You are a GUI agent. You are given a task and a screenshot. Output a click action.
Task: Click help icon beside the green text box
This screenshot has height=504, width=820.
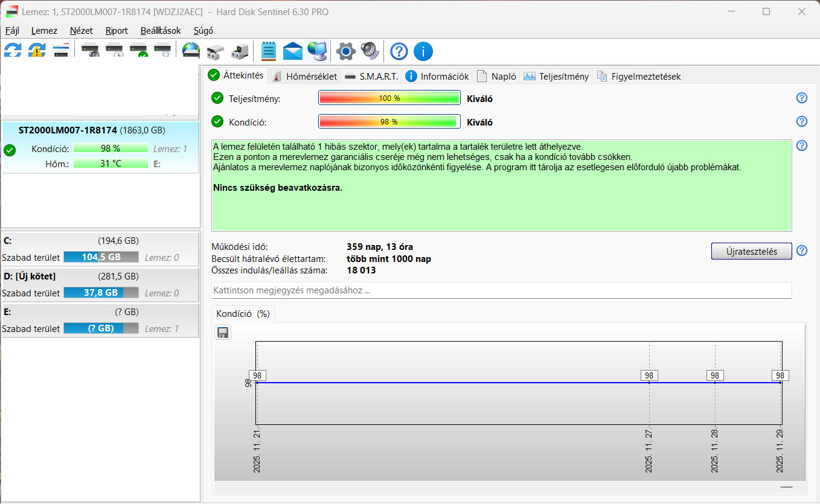tap(802, 145)
